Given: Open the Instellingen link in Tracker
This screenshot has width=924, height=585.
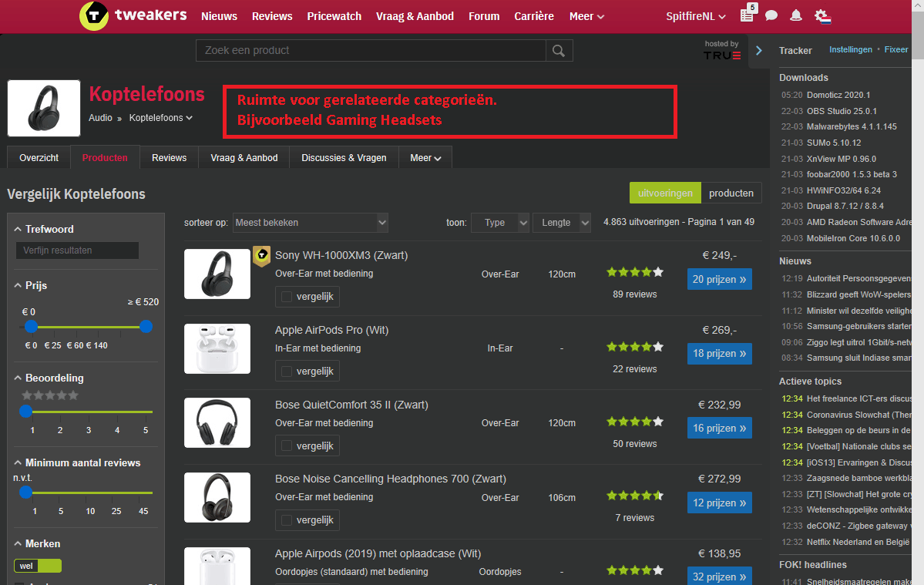Looking at the screenshot, I should [850, 49].
